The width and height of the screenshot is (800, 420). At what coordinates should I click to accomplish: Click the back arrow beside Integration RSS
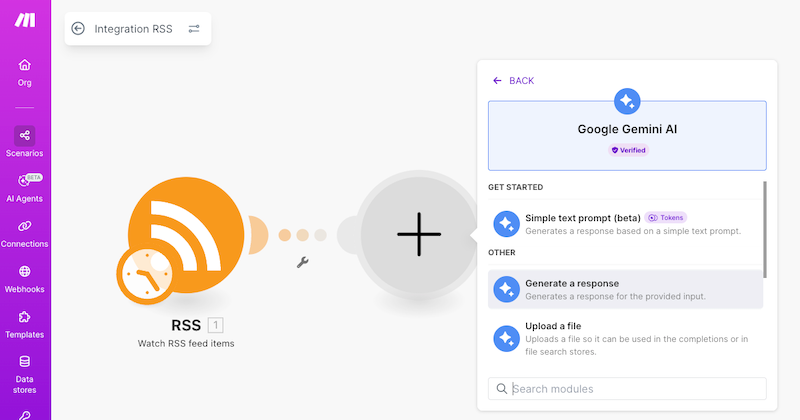click(x=78, y=29)
